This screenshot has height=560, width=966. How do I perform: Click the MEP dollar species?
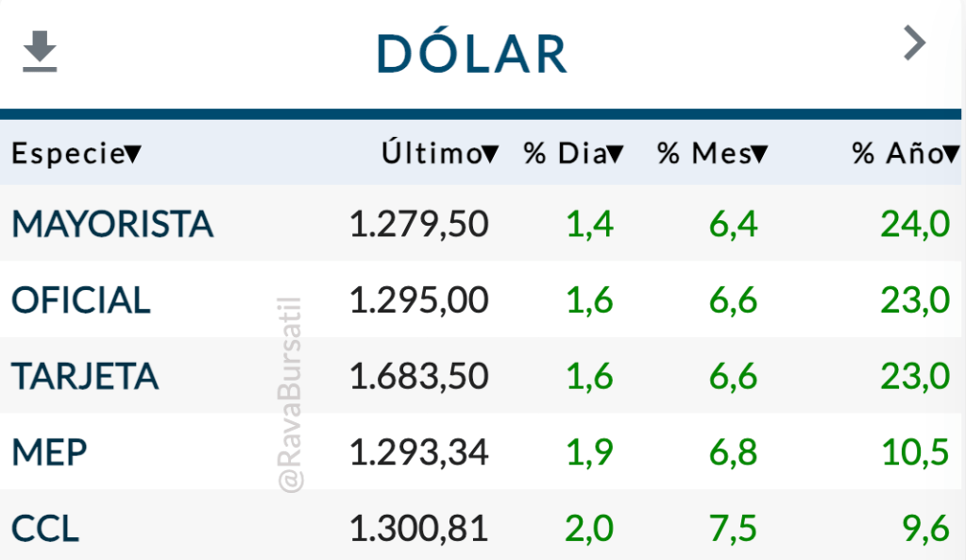[x=49, y=453]
